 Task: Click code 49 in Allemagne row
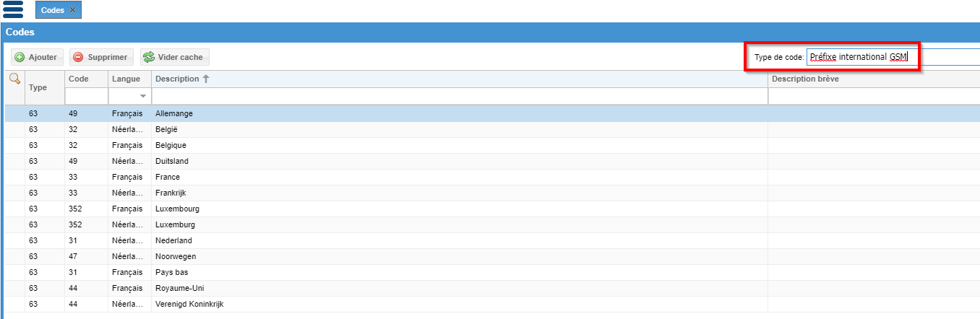(73, 113)
